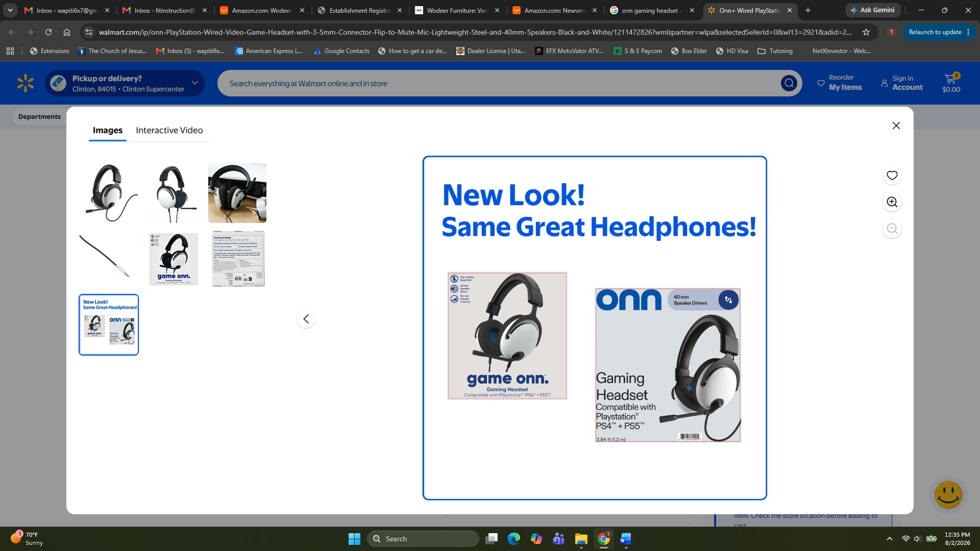Add item to favorites with heart icon

(x=892, y=176)
